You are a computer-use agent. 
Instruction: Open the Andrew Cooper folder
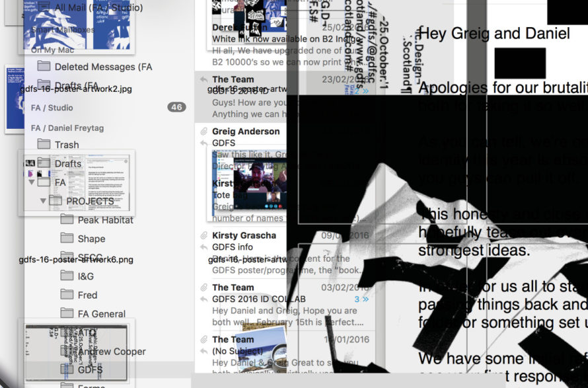pos(112,351)
